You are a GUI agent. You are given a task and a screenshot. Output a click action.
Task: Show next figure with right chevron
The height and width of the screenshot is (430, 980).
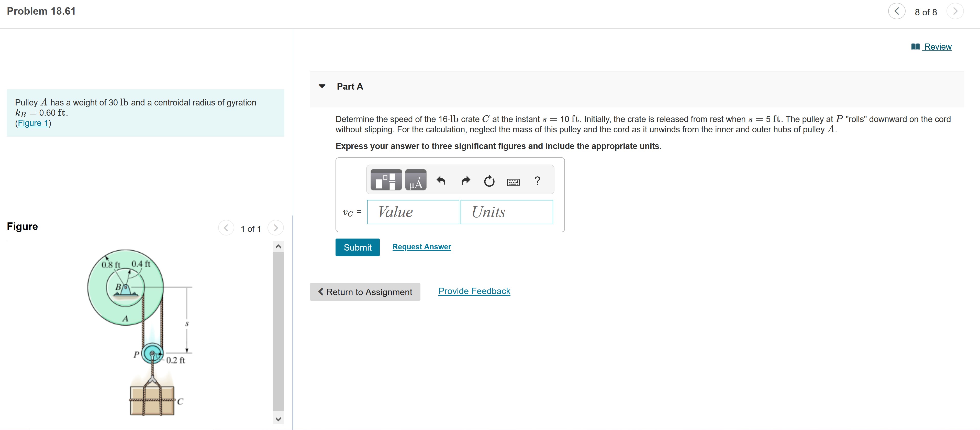pos(276,228)
